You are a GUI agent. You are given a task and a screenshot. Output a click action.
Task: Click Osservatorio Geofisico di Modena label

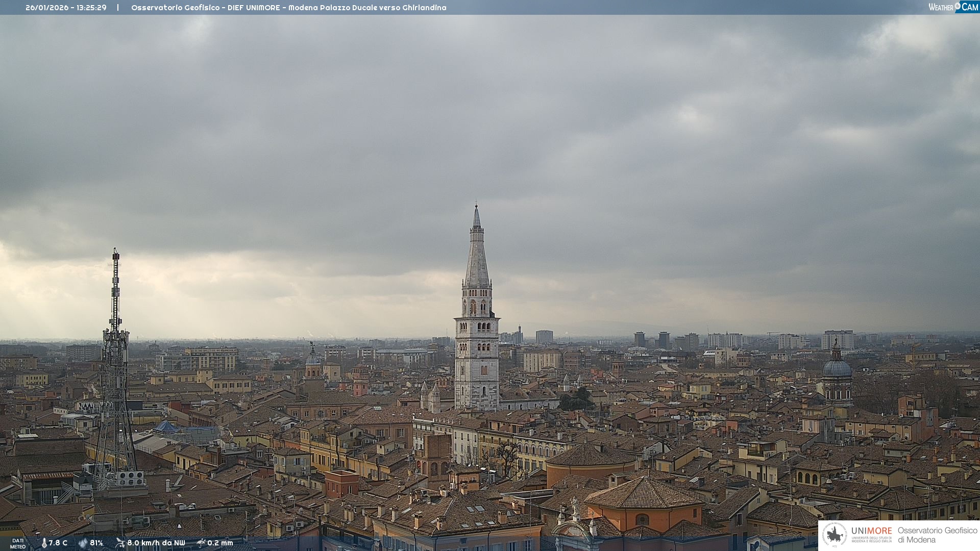[x=937, y=535]
